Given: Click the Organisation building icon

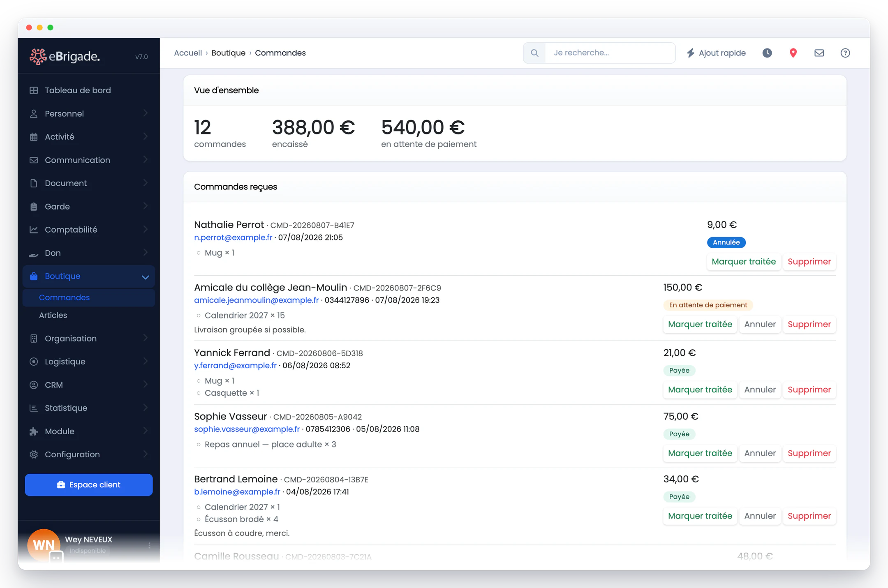Looking at the screenshot, I should coord(34,339).
